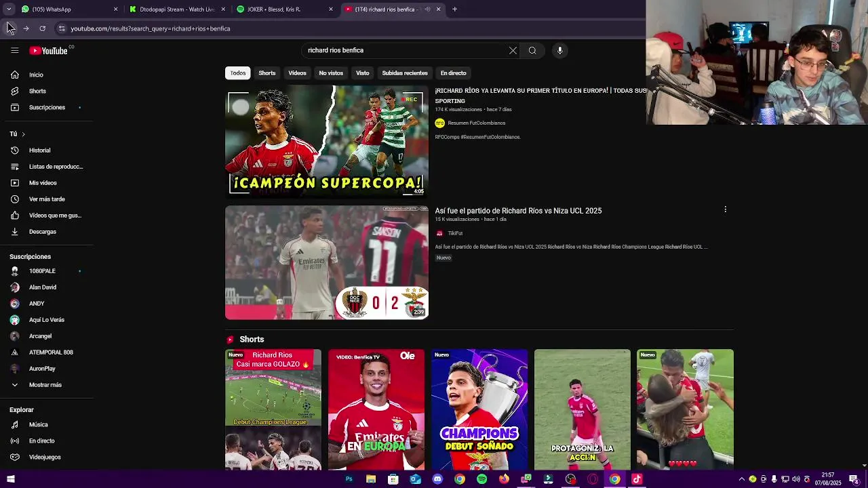Image resolution: width=868 pixels, height=488 pixels.
Task: Open Short 'Champions debut soñado'
Action: [479, 409]
